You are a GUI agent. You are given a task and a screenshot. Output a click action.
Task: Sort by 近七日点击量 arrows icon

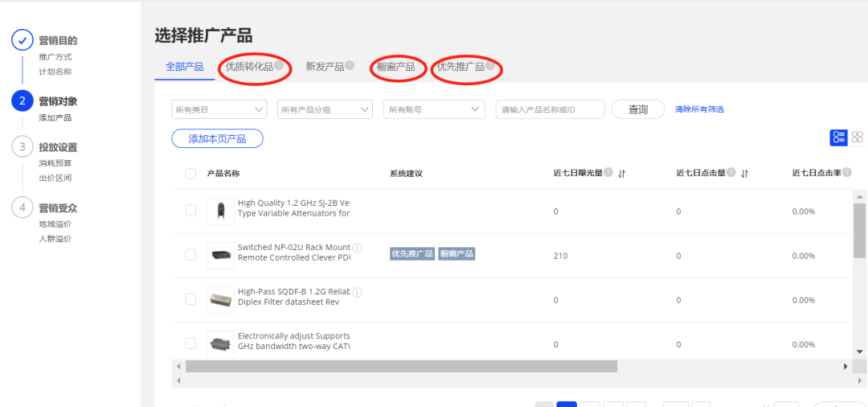coord(744,173)
